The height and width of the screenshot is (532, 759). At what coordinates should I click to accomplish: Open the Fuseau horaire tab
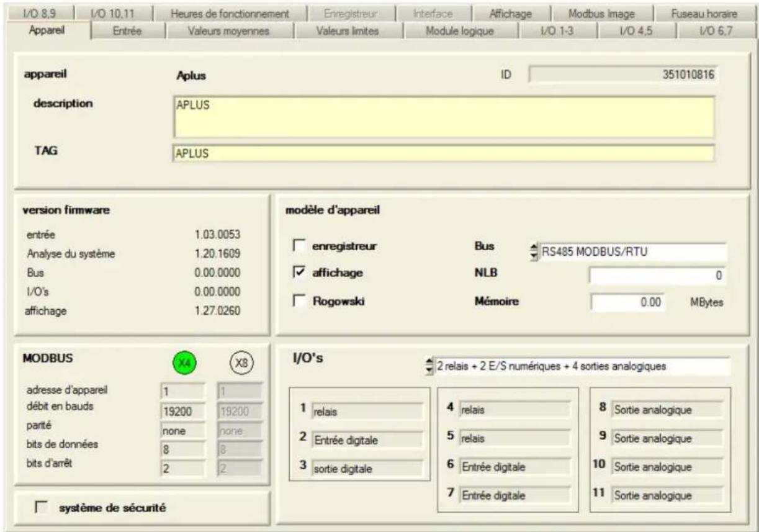(704, 13)
